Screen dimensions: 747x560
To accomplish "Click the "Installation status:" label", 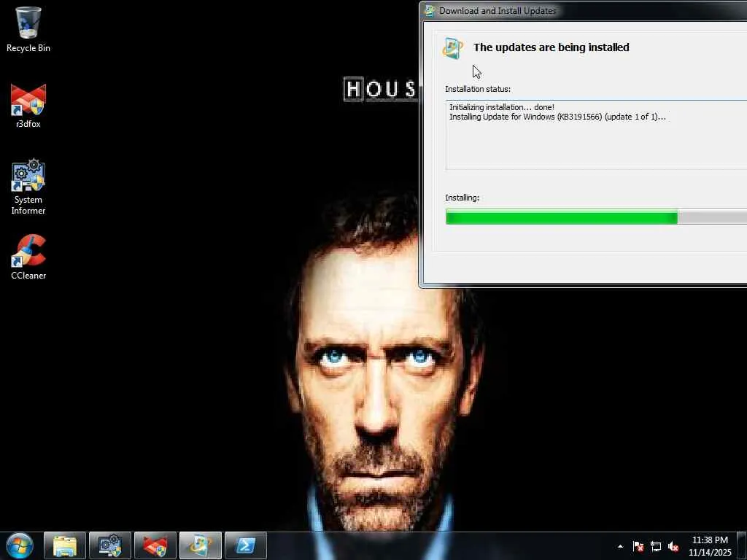I will pyautogui.click(x=478, y=89).
